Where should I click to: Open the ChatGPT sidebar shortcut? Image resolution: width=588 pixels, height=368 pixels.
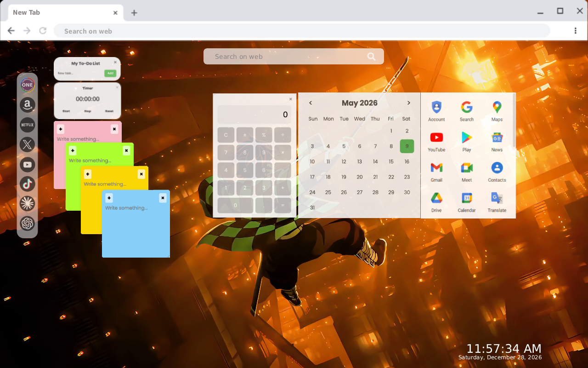(28, 224)
